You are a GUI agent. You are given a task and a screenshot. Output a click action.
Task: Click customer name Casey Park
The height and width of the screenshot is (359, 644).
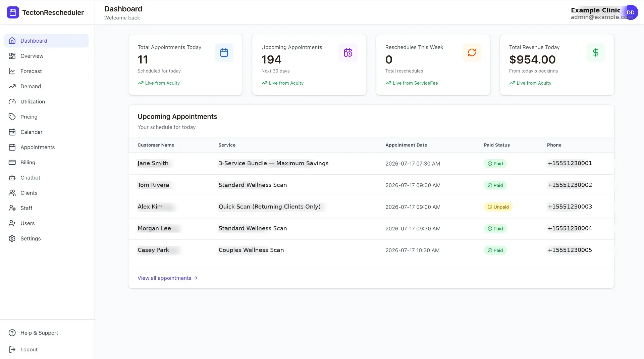[x=153, y=250]
